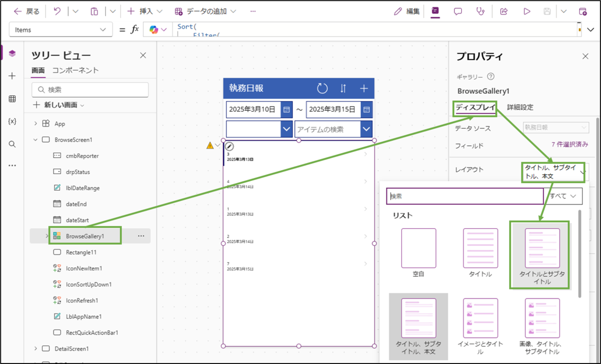This screenshot has height=364, width=601.
Task: Open the chat bubble icon in the toolbar
Action: point(458,11)
